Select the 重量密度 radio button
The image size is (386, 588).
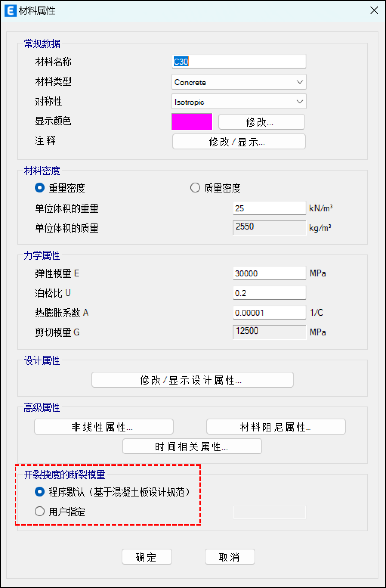pos(40,188)
